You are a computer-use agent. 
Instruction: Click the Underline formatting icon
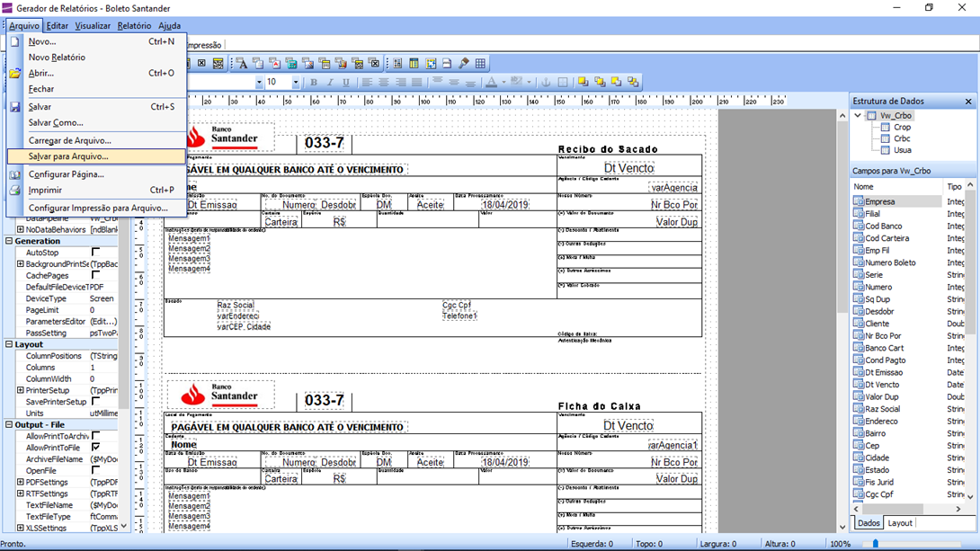[346, 83]
